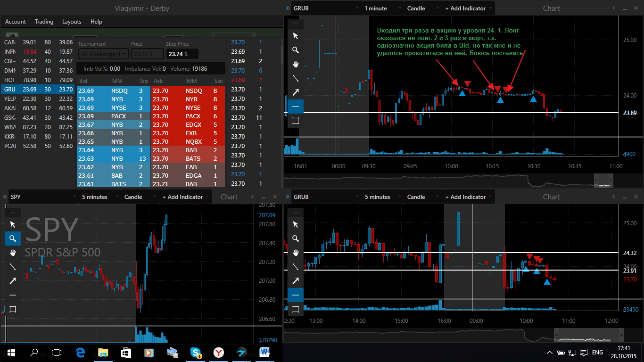This screenshot has width=644, height=362.
Task: Select arrow tool in GRUB 5 minutes chart
Action: click(x=296, y=281)
